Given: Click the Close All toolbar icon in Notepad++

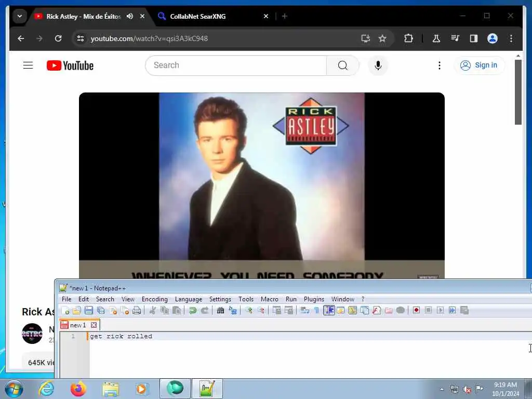Looking at the screenshot, I should click(x=125, y=310).
